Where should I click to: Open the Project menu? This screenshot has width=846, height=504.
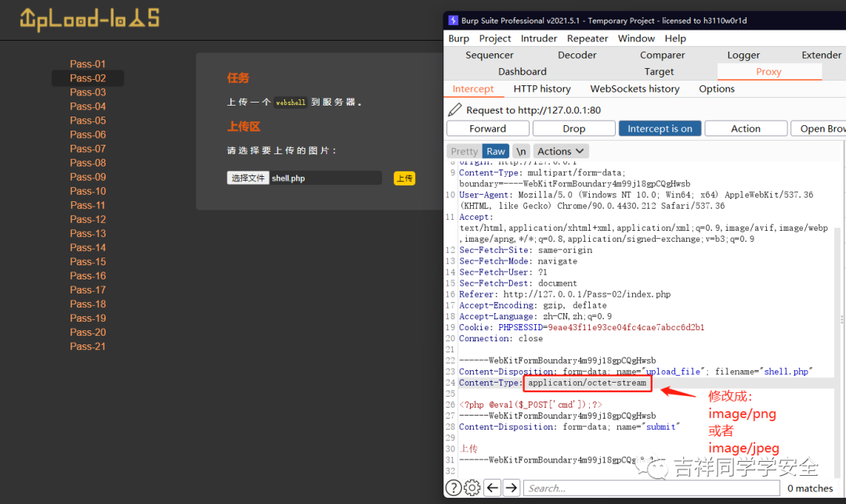coord(495,38)
